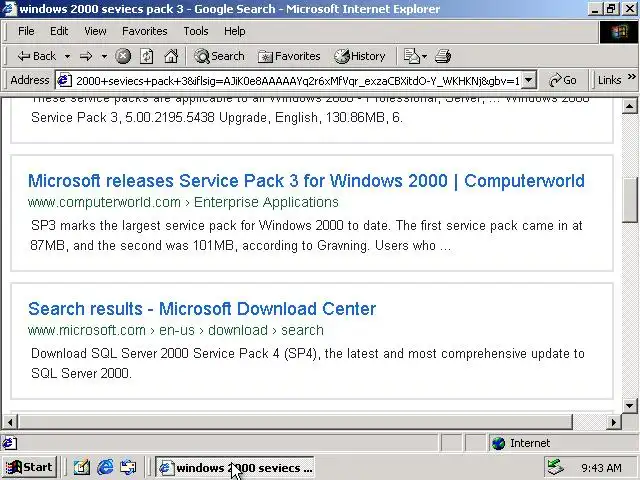Image resolution: width=640 pixels, height=480 pixels.
Task: Refresh the current page
Action: [147, 56]
